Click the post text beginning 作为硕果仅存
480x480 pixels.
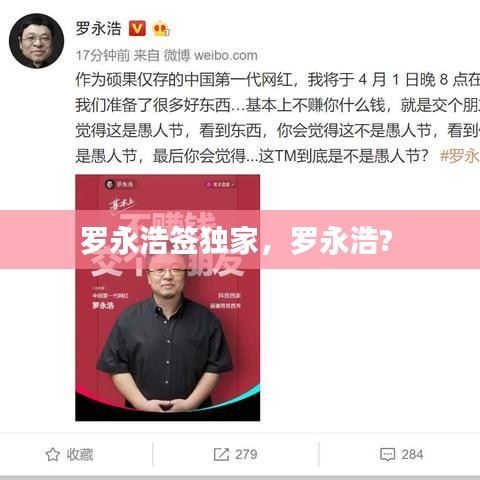(278, 118)
